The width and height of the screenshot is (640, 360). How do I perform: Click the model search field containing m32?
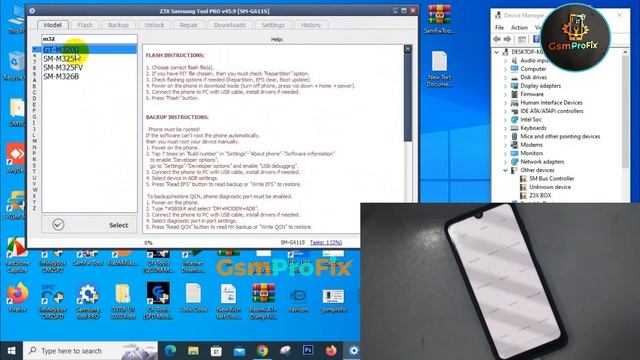[89, 39]
